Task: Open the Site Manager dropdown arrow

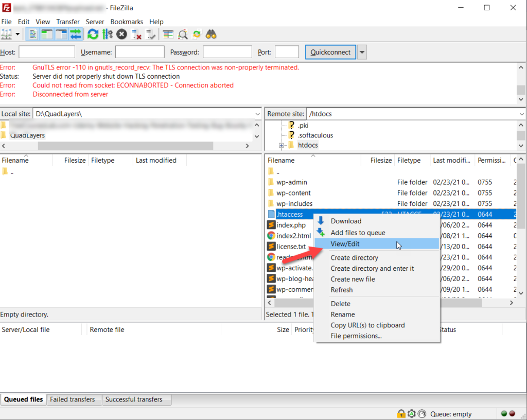Action: pyautogui.click(x=17, y=34)
